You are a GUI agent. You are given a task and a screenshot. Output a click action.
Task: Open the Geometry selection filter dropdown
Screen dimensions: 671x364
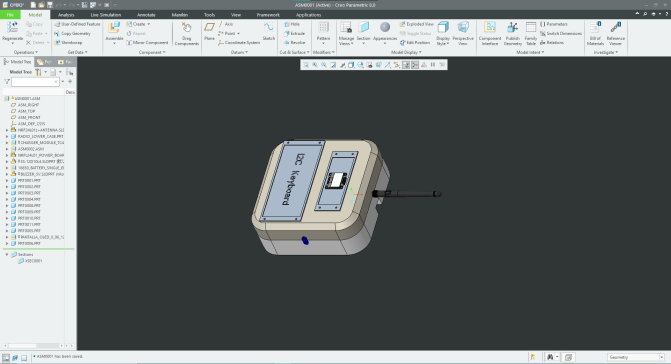click(635, 357)
